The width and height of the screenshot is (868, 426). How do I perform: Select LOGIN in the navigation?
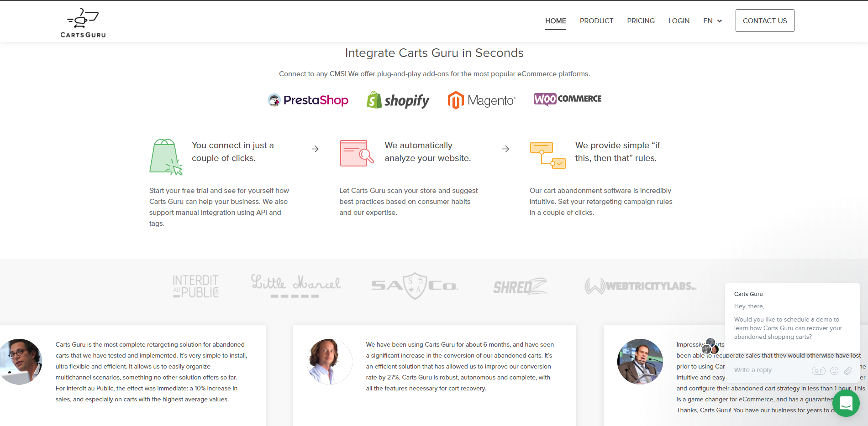tap(679, 21)
